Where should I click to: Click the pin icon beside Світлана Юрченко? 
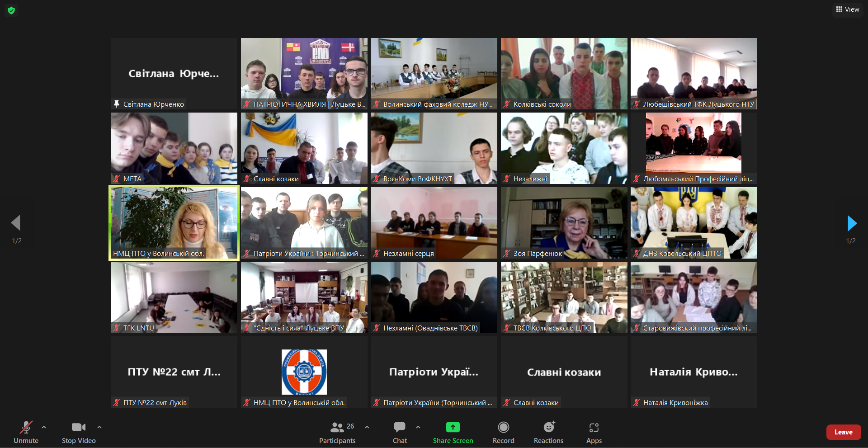coord(117,104)
